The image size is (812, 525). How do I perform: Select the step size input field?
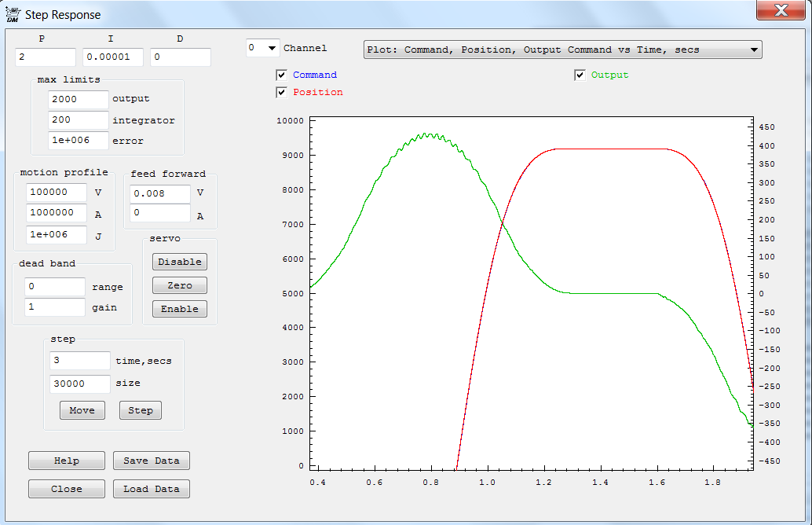pyautogui.click(x=80, y=384)
